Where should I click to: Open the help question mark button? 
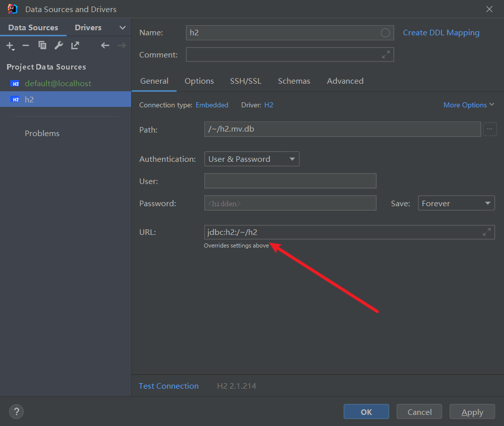(x=16, y=411)
